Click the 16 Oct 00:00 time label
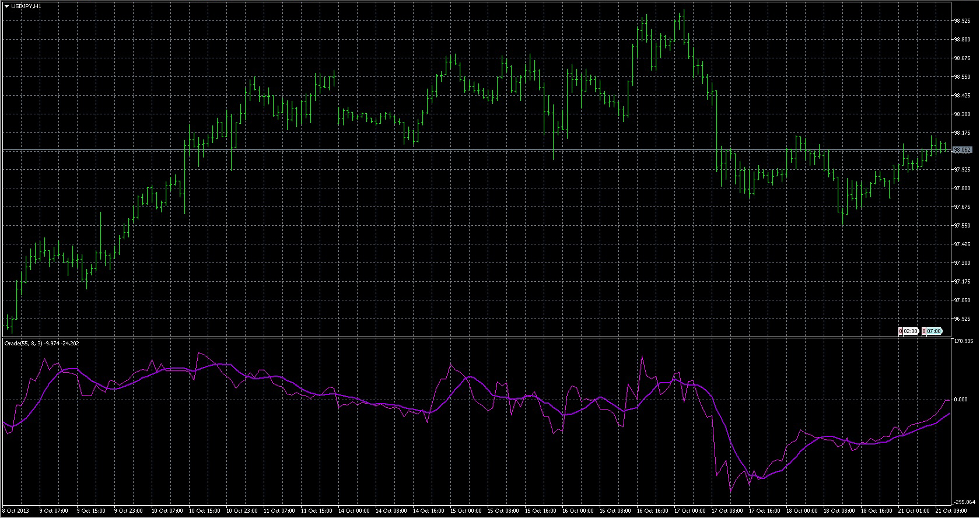Viewport: 980px width, 518px height. pos(577,511)
